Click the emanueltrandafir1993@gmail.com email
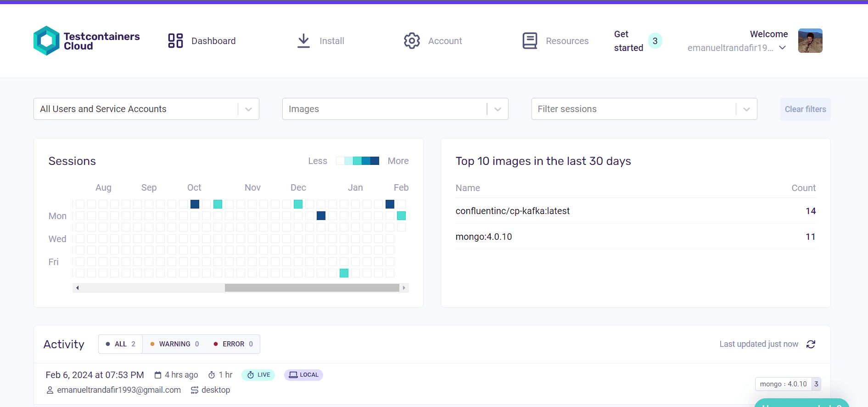This screenshot has width=868, height=407. [119, 390]
